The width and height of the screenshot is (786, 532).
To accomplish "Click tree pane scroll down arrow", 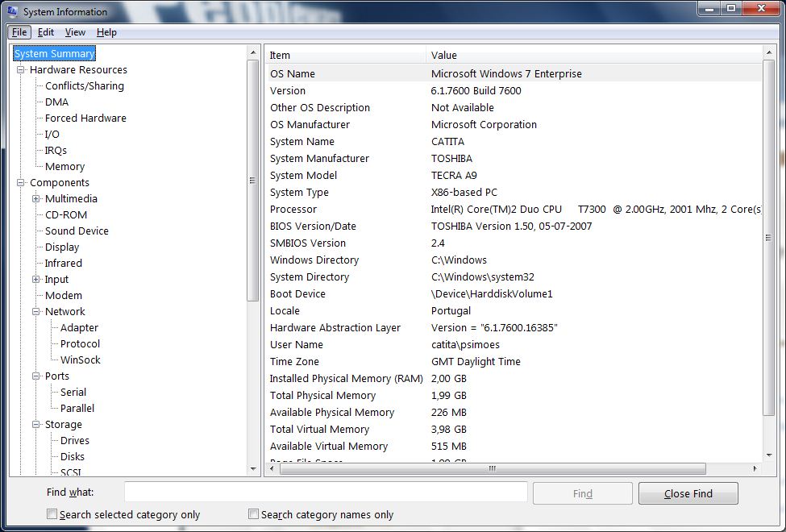I will [x=253, y=469].
